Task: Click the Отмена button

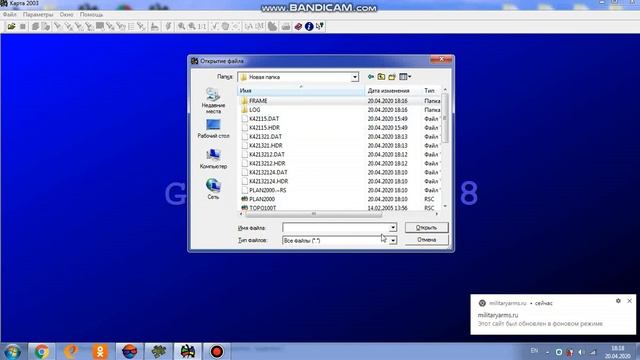Action: click(427, 240)
